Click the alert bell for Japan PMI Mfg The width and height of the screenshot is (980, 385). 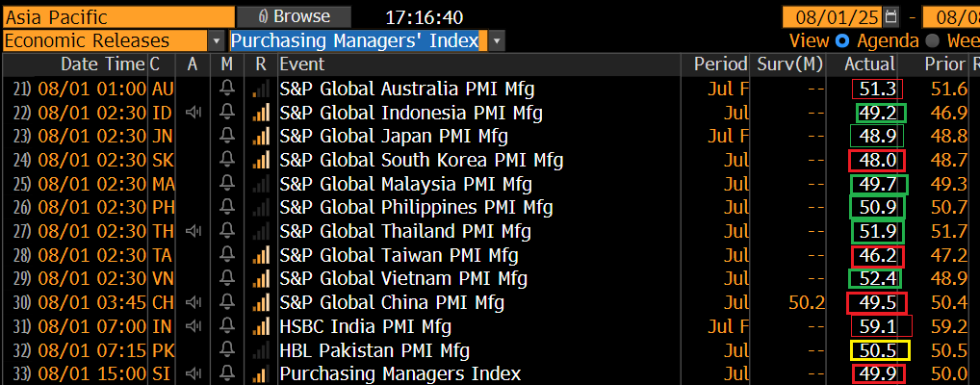(227, 137)
